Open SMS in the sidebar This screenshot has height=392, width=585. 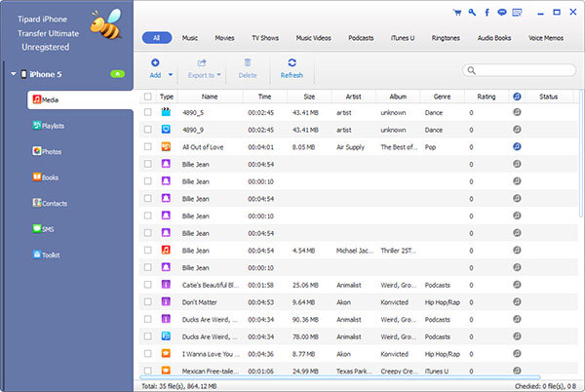43,228
